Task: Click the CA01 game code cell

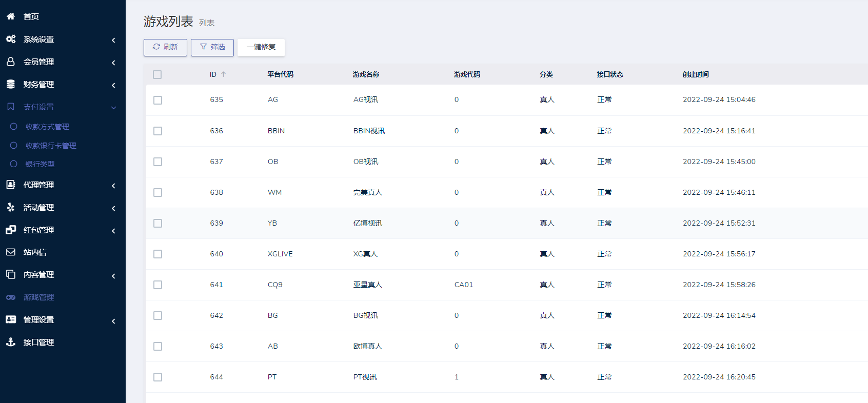Action: [464, 285]
